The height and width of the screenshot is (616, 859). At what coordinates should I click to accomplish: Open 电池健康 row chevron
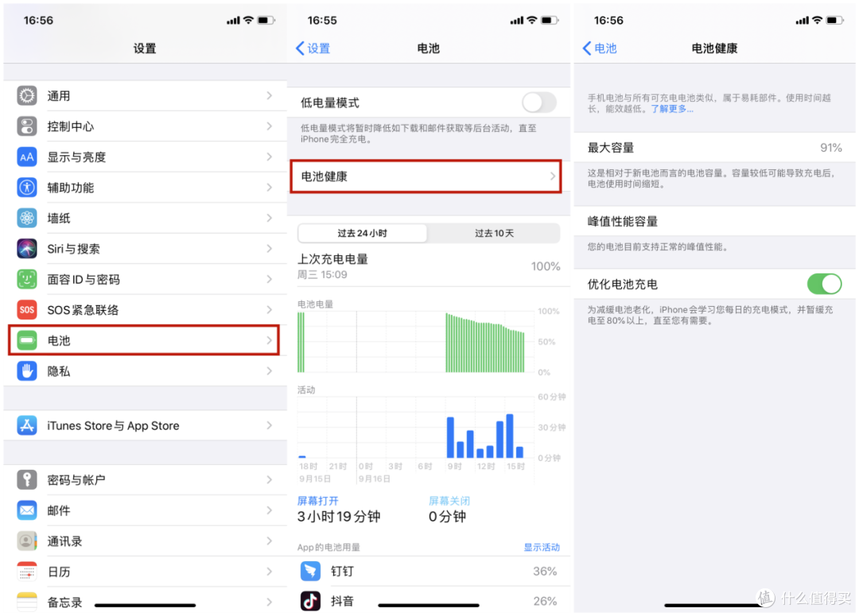552,176
